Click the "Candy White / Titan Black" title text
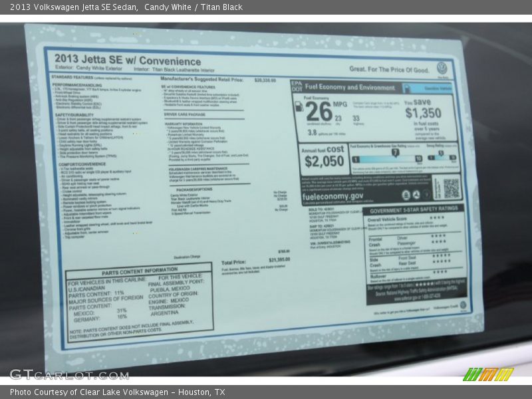Image resolution: width=532 pixels, height=399 pixels. coord(194,7)
